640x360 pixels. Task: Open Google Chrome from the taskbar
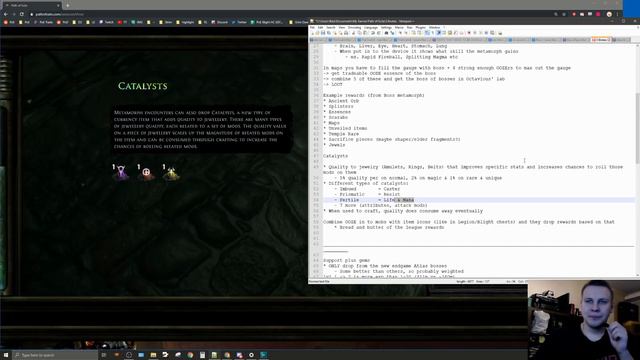pyautogui.click(x=190, y=355)
